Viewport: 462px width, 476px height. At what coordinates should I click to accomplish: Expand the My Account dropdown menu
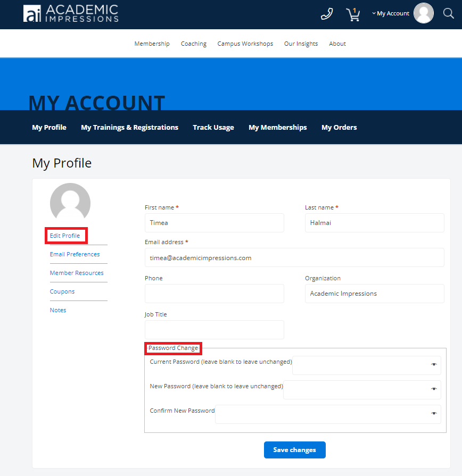tap(391, 14)
